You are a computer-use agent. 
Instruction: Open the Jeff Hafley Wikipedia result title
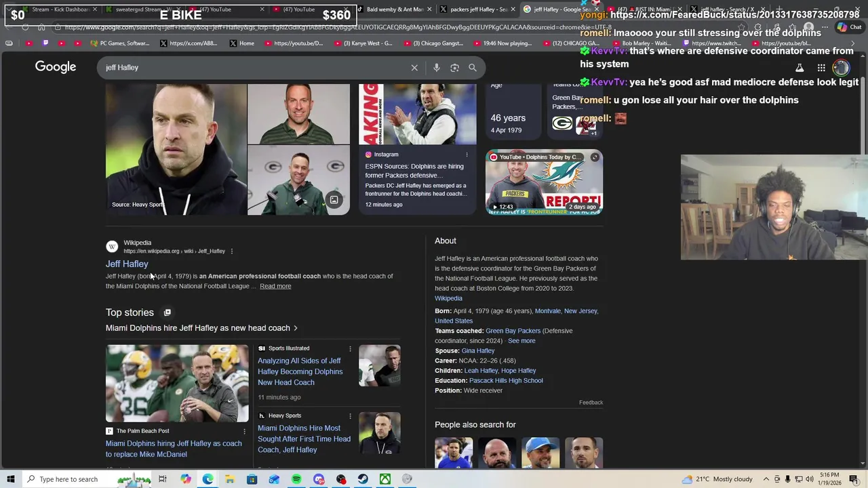click(127, 264)
